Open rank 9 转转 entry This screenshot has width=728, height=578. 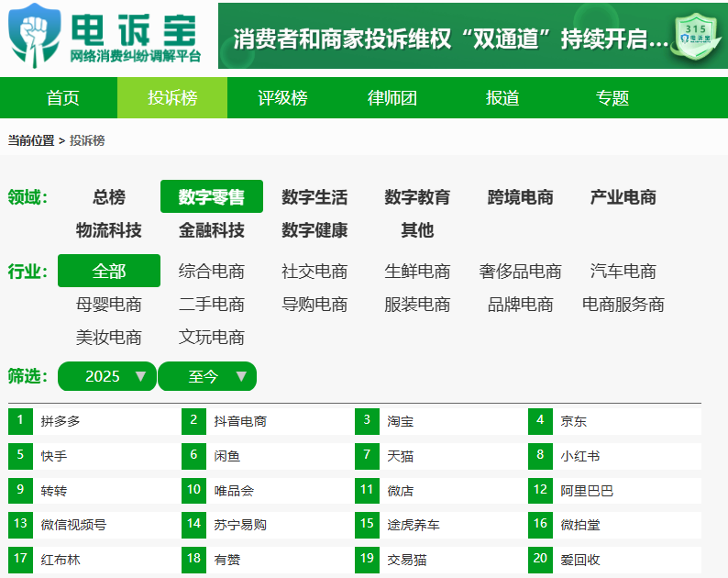[93, 491]
